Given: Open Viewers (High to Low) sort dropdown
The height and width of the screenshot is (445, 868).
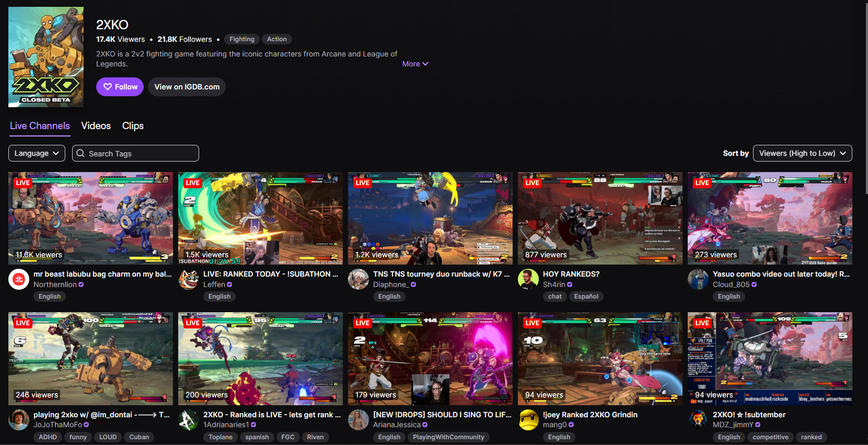Looking at the screenshot, I should pyautogui.click(x=802, y=153).
